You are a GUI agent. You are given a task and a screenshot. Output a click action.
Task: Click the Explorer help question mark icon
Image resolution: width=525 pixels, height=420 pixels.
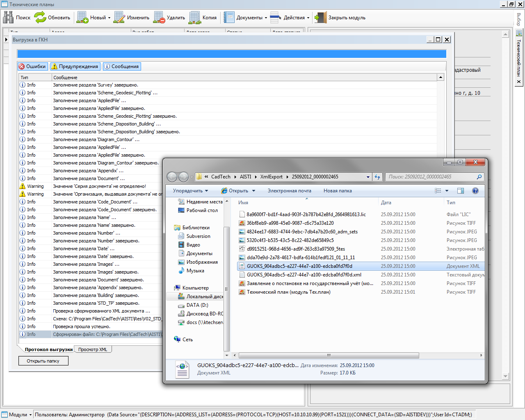[475, 191]
